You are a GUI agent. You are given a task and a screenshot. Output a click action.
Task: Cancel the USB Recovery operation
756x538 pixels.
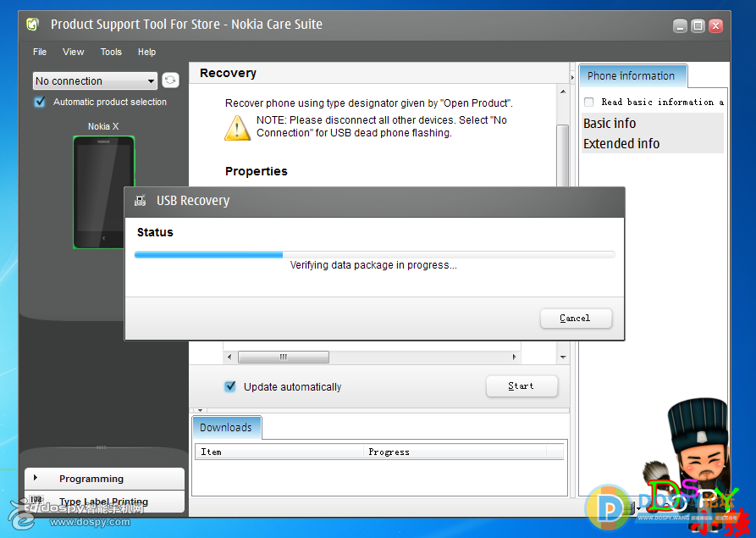coord(576,319)
